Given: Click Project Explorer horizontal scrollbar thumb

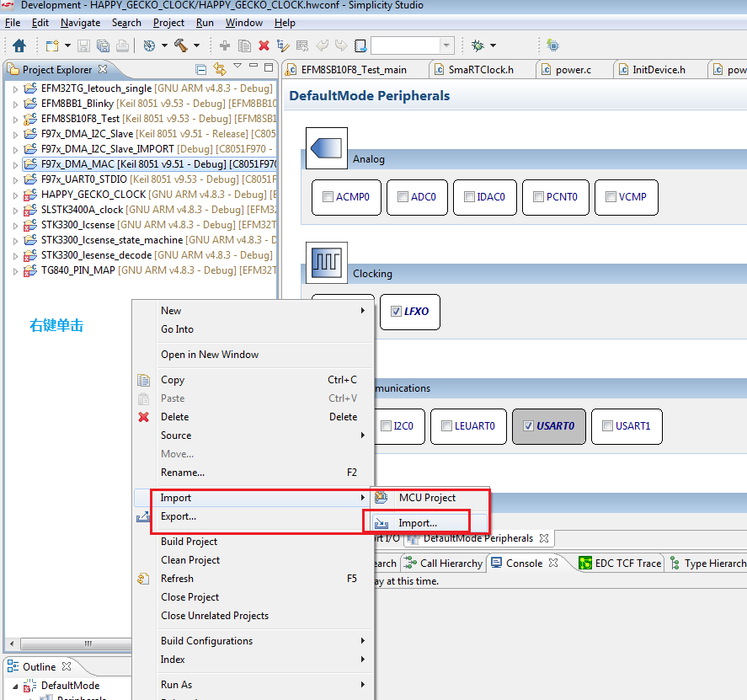Looking at the screenshot, I should (77, 644).
